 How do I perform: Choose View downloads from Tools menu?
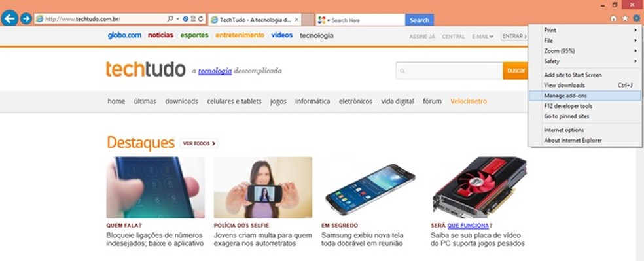click(585, 85)
